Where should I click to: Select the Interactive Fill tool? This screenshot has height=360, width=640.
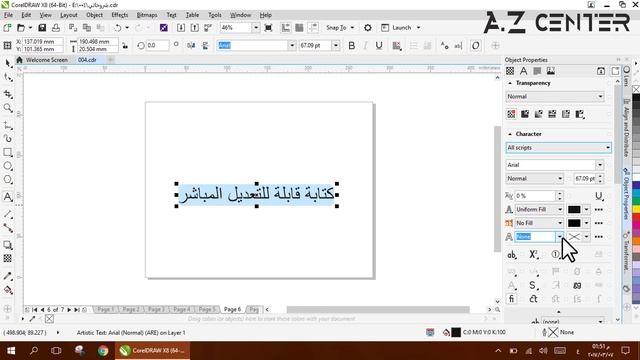pos(8,290)
